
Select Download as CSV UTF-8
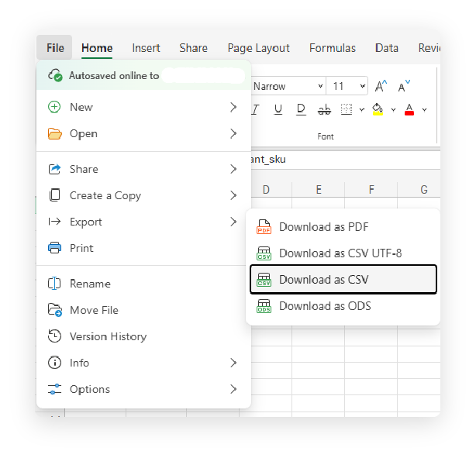pos(343,253)
